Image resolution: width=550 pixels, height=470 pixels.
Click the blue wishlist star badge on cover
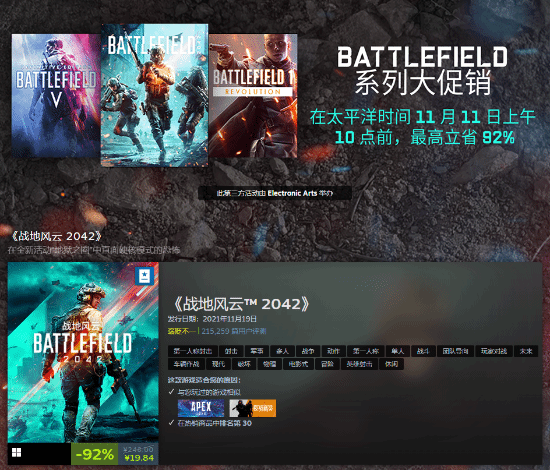pos(145,276)
